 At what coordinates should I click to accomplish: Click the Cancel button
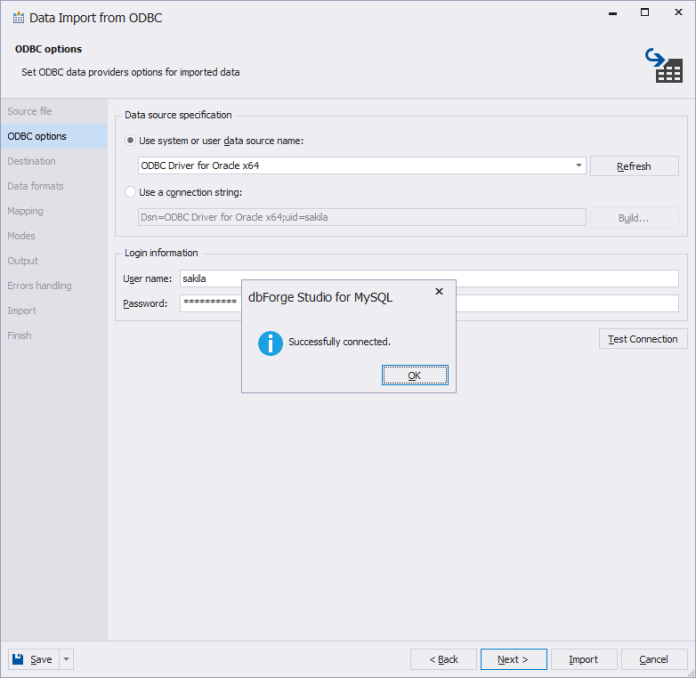pyautogui.click(x=654, y=659)
